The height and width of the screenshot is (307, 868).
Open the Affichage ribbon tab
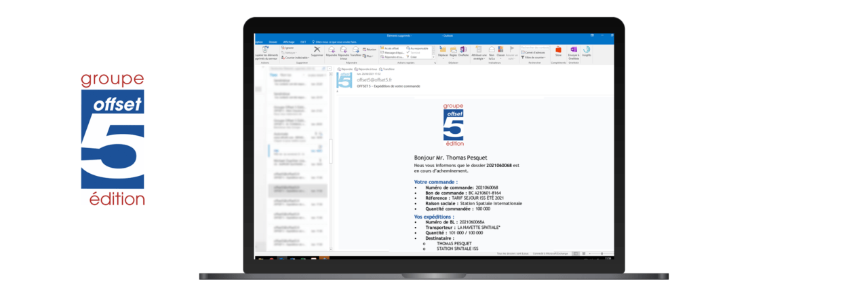pos(289,41)
